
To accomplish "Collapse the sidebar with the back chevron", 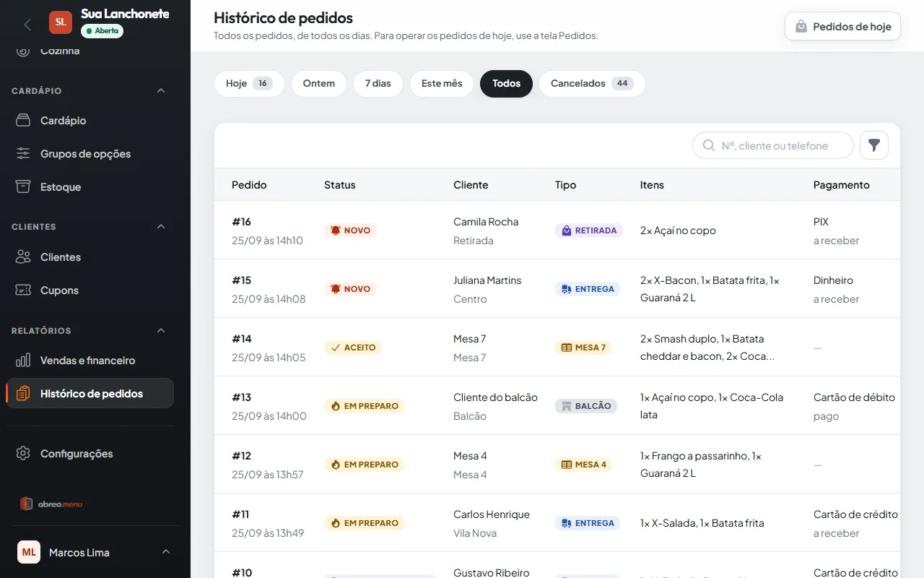I will coord(27,24).
